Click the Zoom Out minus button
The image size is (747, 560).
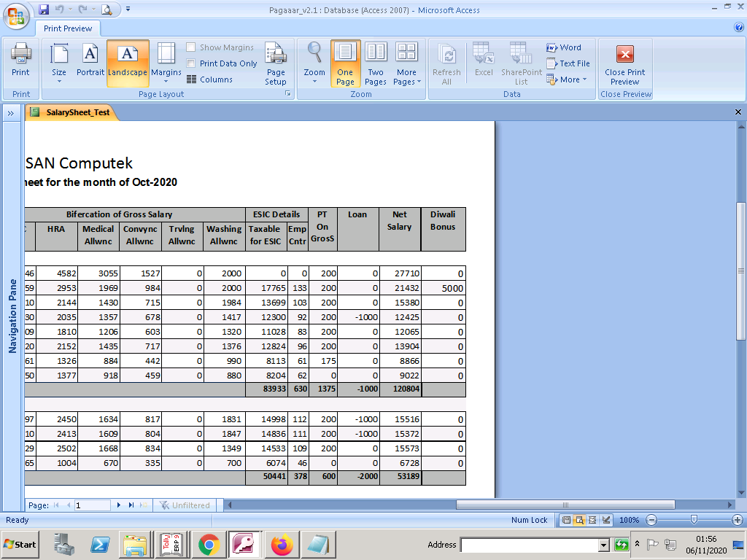pos(651,520)
